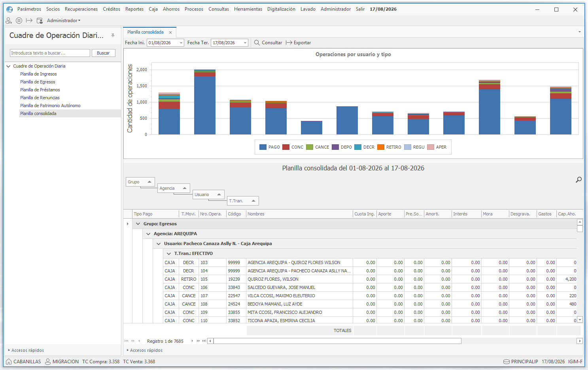Image resolution: width=588 pixels, height=370 pixels.
Task: Close the Planilla consolidada tab
Action: pyautogui.click(x=170, y=32)
